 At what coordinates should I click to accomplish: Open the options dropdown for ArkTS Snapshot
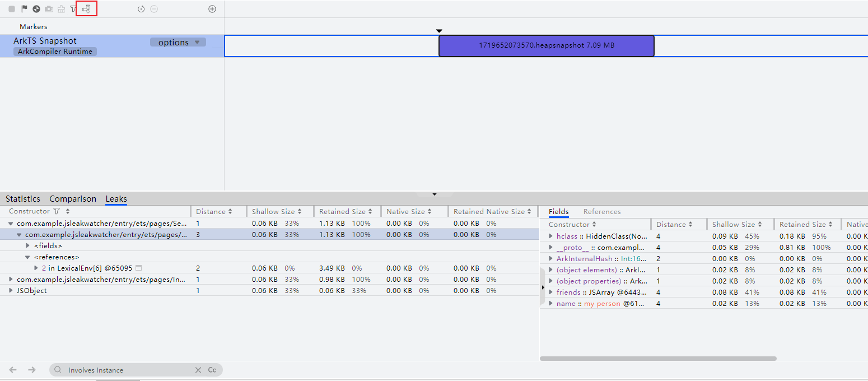tap(178, 42)
